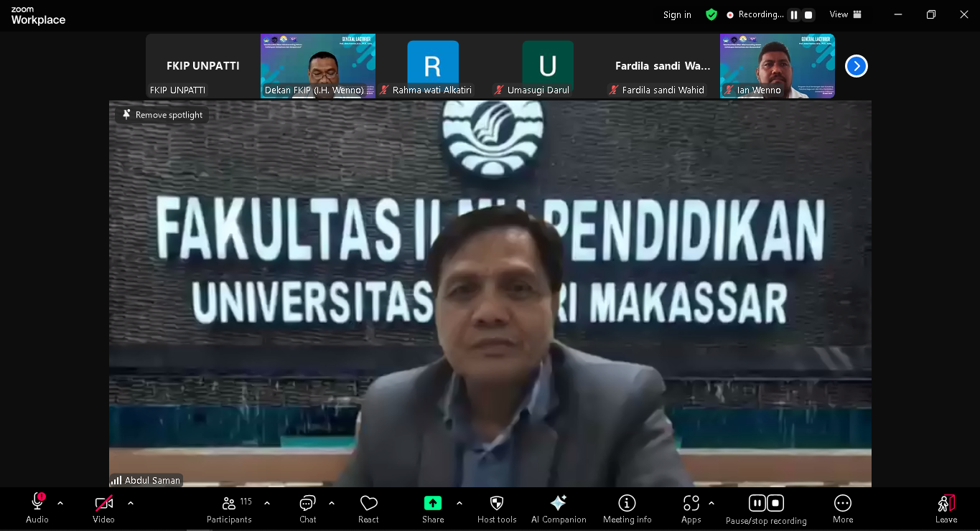
Task: Open the View layout menu
Action: (x=845, y=14)
